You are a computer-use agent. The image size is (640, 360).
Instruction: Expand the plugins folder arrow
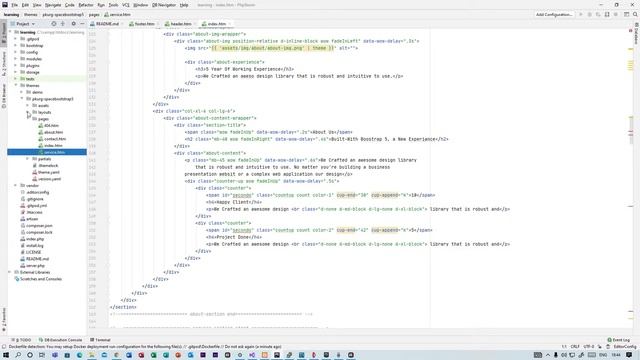coord(16,65)
